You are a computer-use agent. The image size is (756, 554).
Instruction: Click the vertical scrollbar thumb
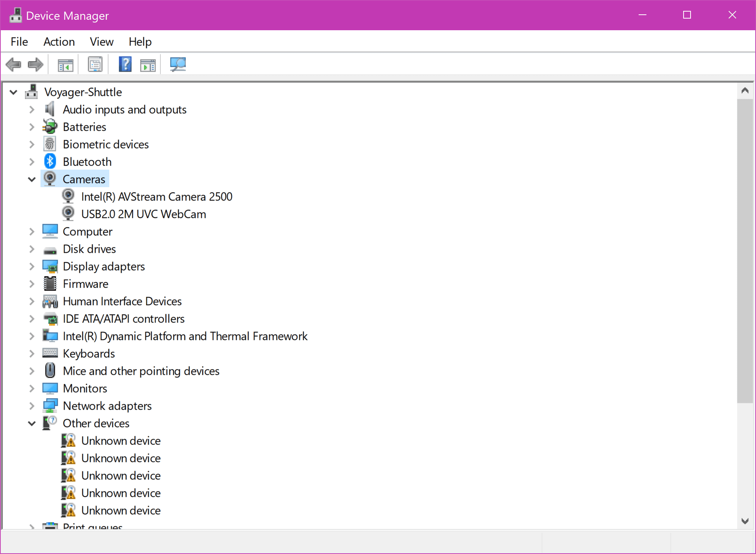(744, 251)
